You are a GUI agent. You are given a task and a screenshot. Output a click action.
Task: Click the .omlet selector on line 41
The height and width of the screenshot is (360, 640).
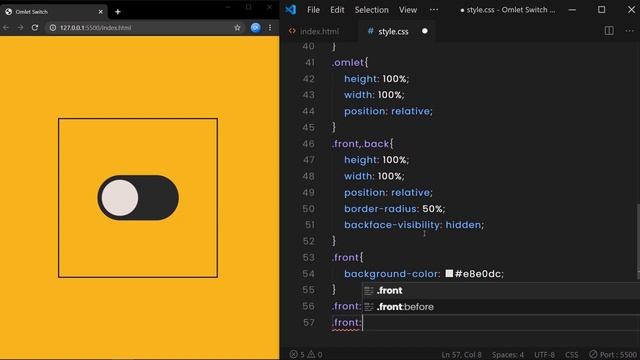tap(348, 62)
